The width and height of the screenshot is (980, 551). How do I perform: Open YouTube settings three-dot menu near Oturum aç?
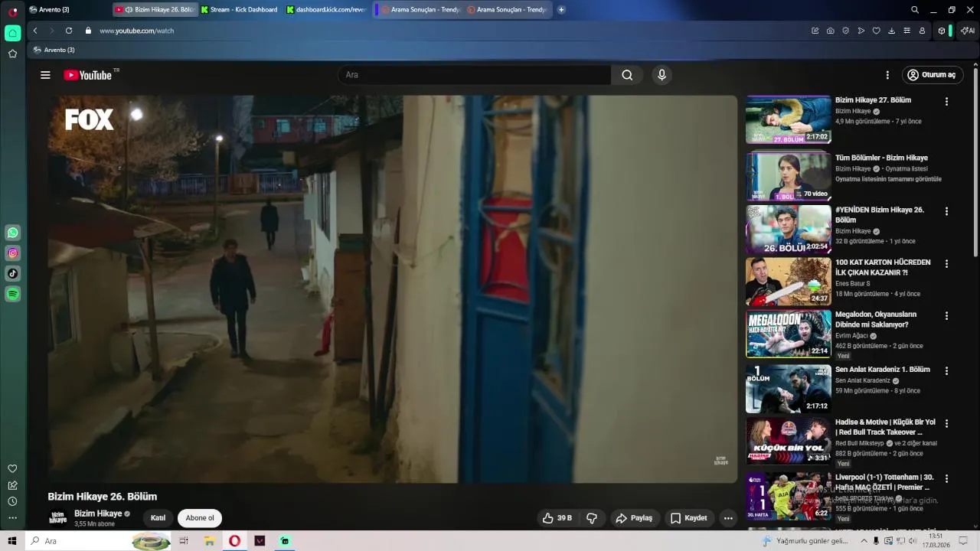tap(887, 75)
